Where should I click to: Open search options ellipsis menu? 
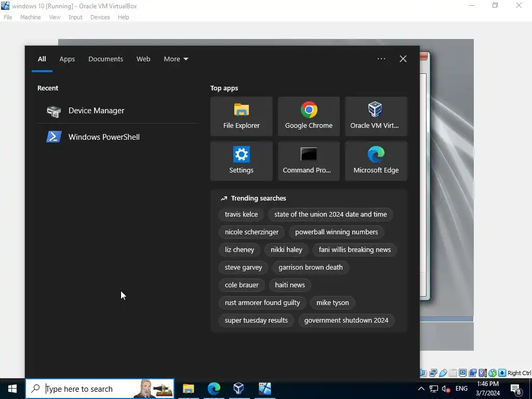point(381,59)
